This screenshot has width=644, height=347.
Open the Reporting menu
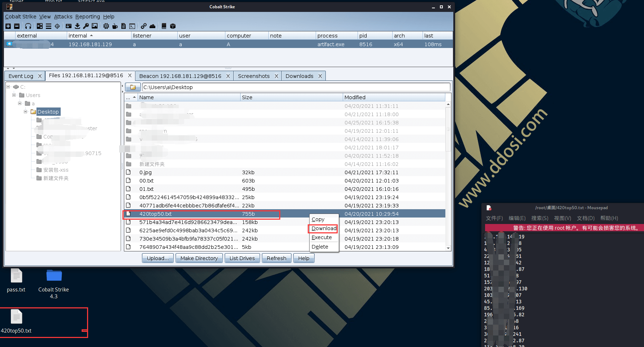(x=88, y=17)
